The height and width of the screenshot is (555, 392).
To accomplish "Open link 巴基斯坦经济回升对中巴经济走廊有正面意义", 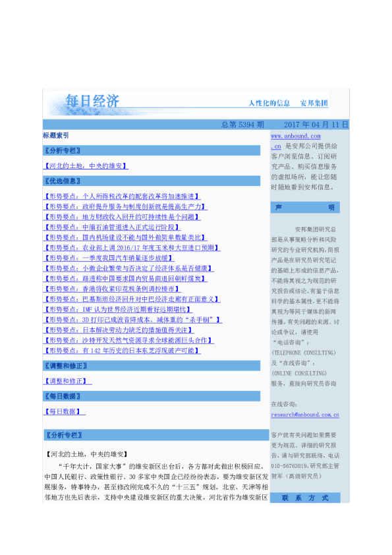I will click(132, 299).
